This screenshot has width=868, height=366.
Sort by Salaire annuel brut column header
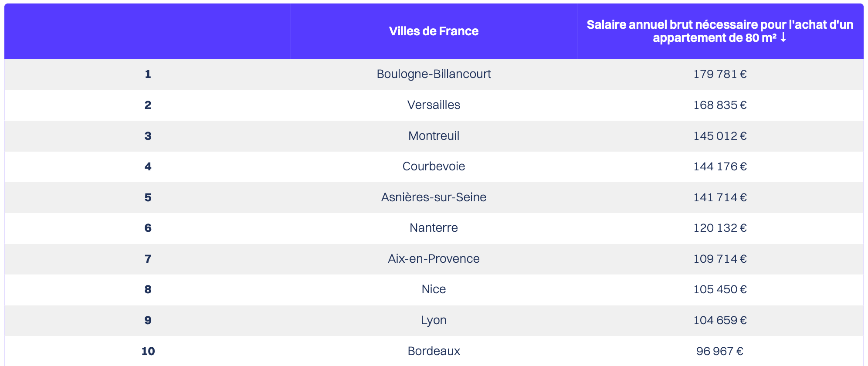point(720,31)
